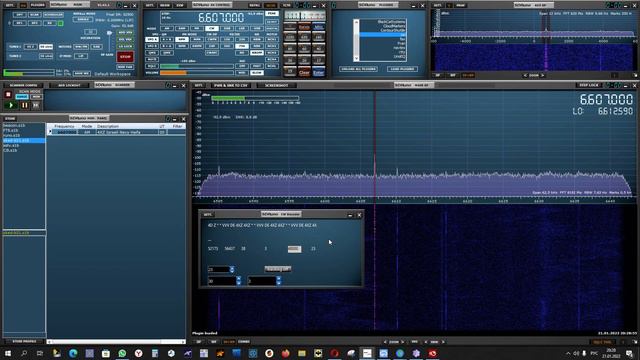640x360 pixels.
Task: Toggle LO LOCK in Main panel
Action: pyautogui.click(x=125, y=47)
